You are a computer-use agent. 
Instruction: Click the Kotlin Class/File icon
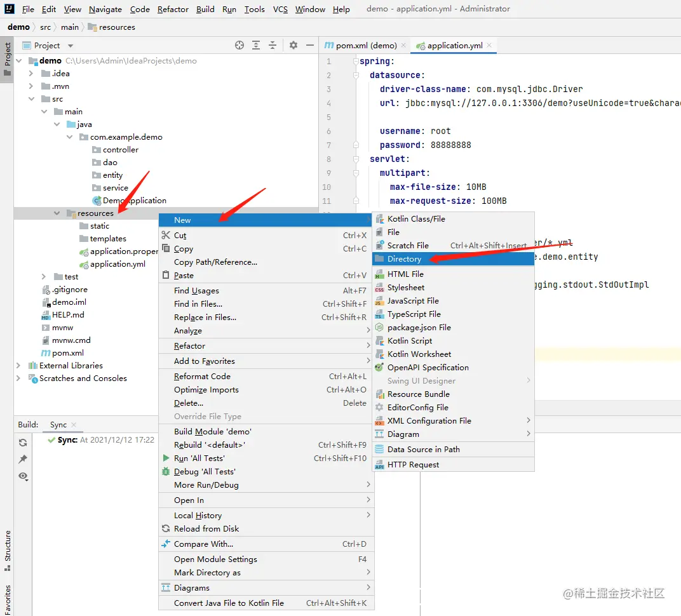[x=380, y=219]
